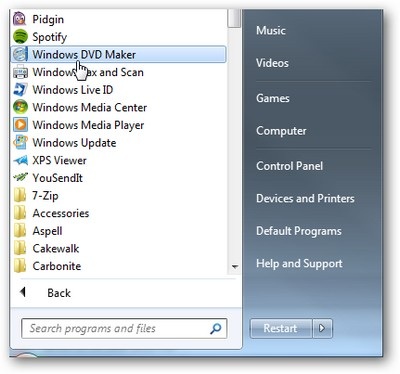Open Computer in the right pane
The width and height of the screenshot is (400, 374).
click(x=281, y=131)
